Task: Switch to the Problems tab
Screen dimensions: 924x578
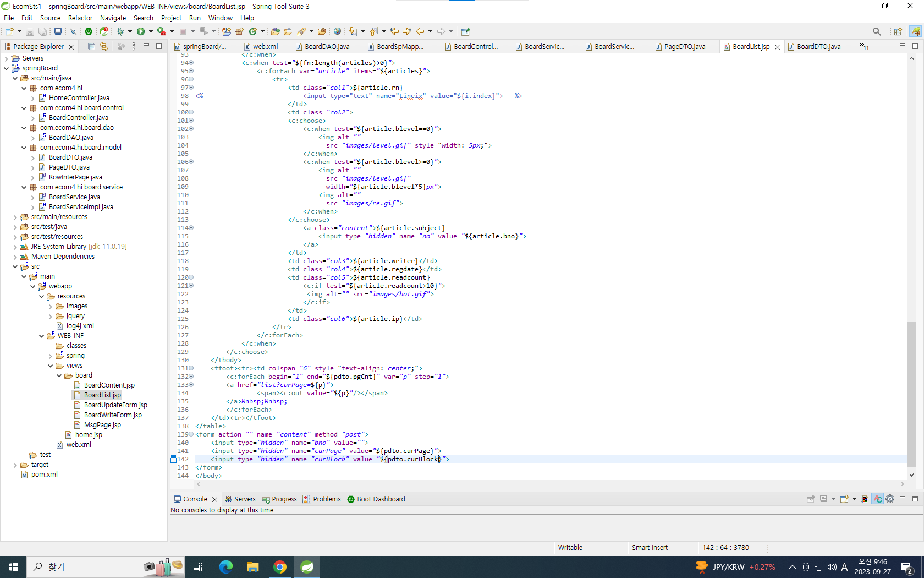Action: (x=322, y=499)
